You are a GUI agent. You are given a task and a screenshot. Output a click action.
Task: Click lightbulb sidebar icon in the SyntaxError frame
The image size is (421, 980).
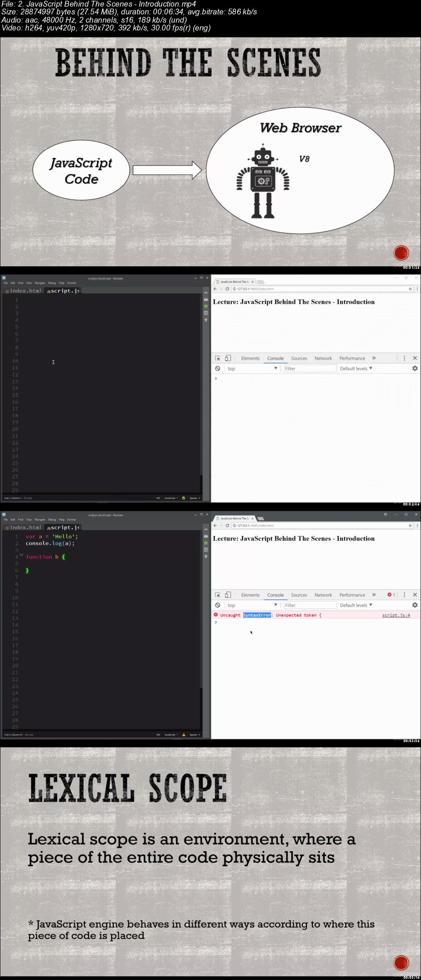point(206,556)
